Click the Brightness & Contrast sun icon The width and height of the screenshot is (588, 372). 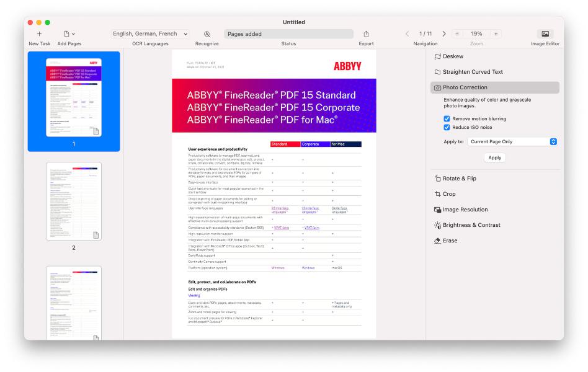tap(437, 225)
